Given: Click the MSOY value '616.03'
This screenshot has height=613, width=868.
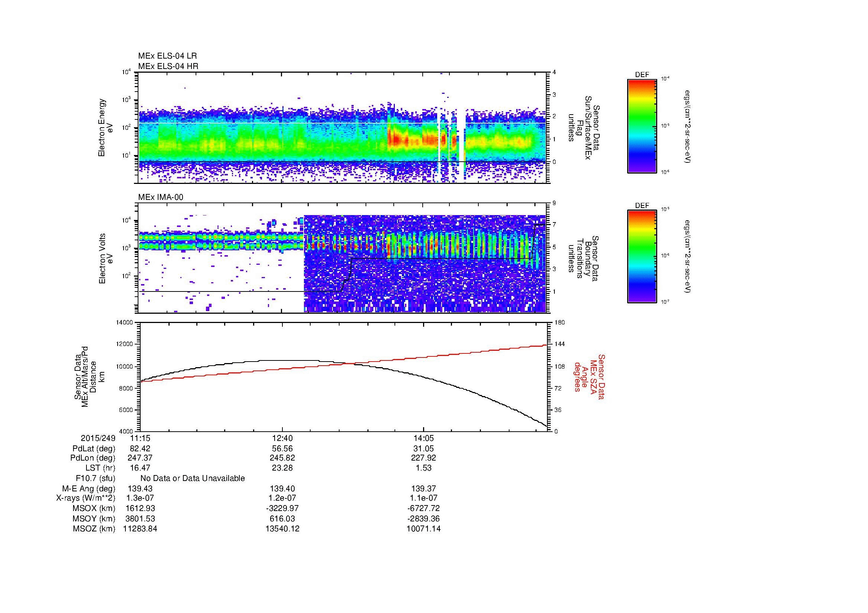Looking at the screenshot, I should [x=282, y=519].
